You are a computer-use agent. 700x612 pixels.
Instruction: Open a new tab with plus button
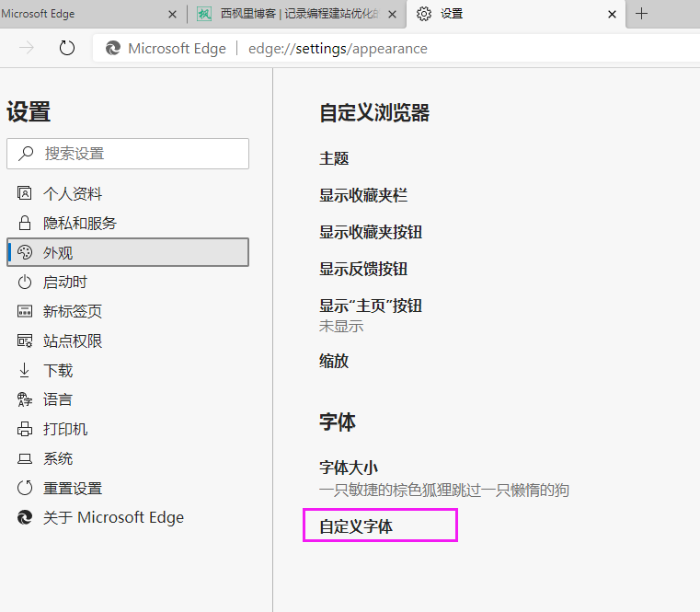tap(641, 14)
